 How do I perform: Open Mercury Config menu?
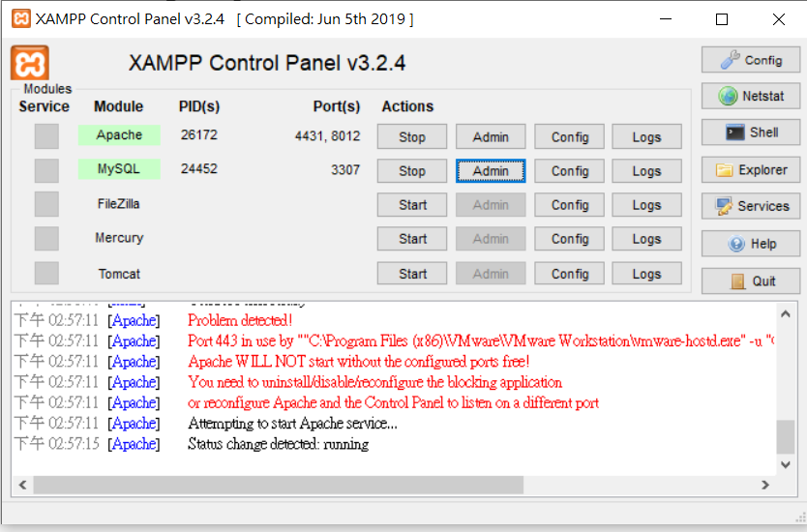click(569, 239)
